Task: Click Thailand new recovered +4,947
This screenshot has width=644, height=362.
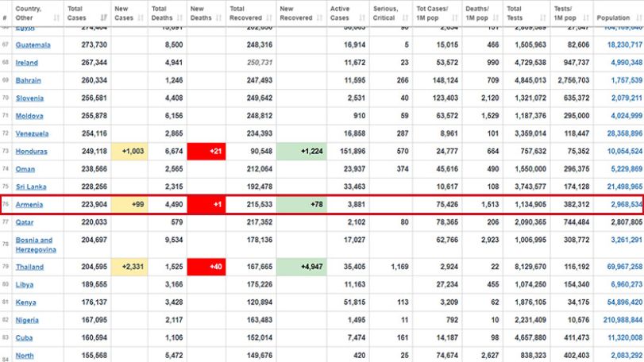Action: pos(302,267)
